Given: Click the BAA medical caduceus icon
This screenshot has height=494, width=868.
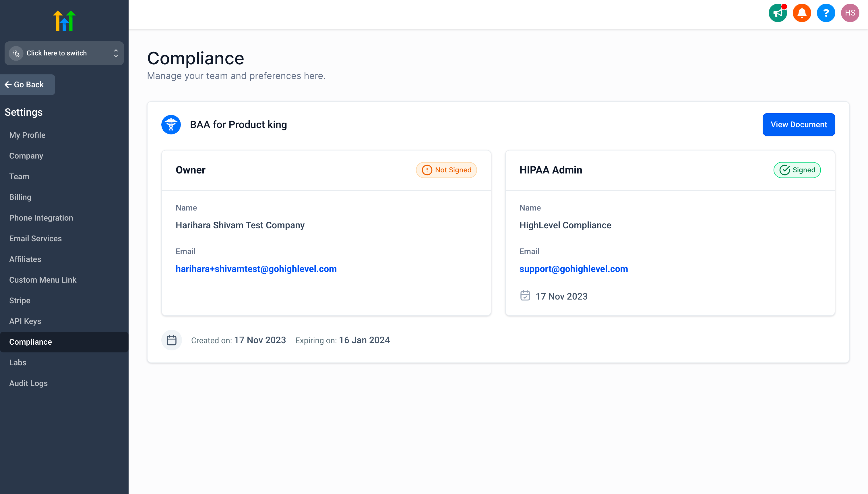Looking at the screenshot, I should click(x=171, y=125).
